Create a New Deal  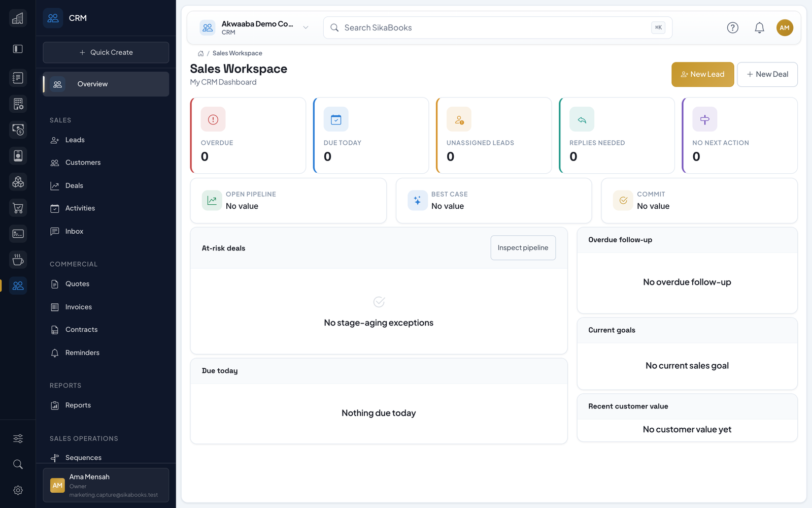coord(767,74)
